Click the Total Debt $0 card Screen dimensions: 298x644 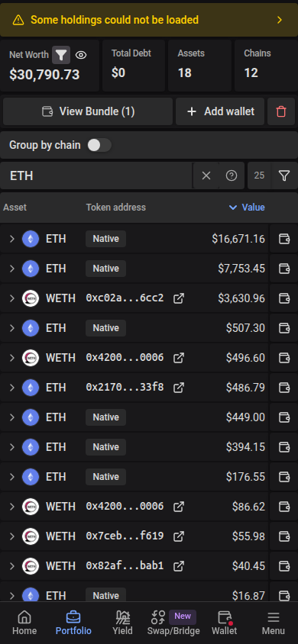[x=134, y=66]
